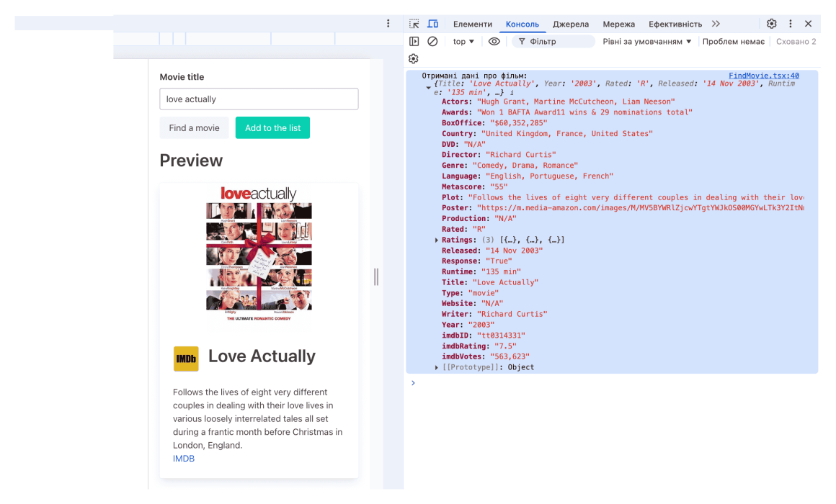This screenshot has height=504, width=836.
Task: Activate the inspect element picker icon
Action: tap(414, 24)
